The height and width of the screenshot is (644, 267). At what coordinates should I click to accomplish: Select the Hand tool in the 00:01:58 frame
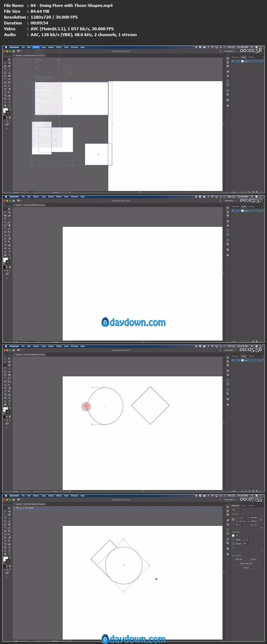pyautogui.click(x=5, y=105)
